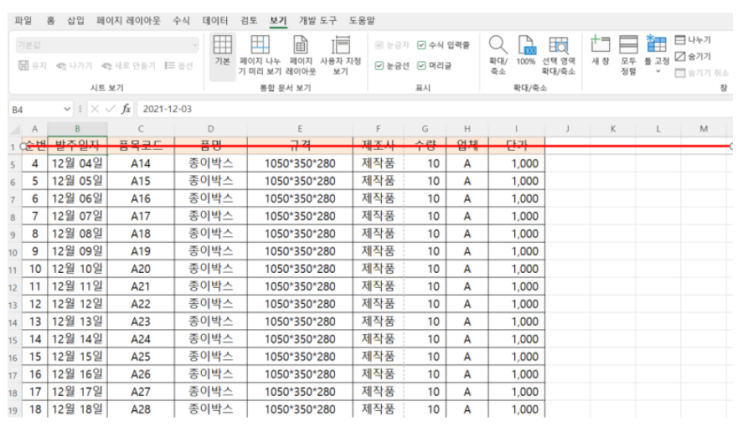Click cell 12월 10일
The height and width of the screenshot is (432, 743).
point(77,269)
